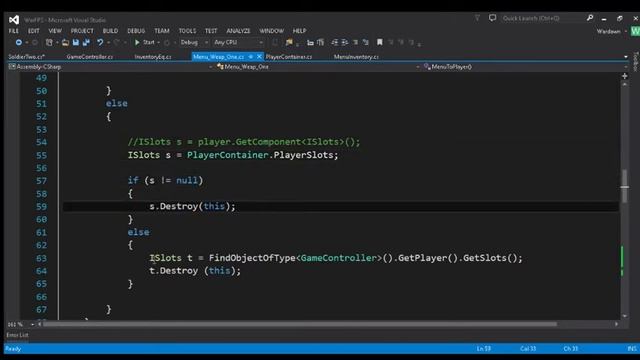Open the WINDOW menu
The height and width of the screenshot is (360, 640).
pyautogui.click(x=271, y=31)
